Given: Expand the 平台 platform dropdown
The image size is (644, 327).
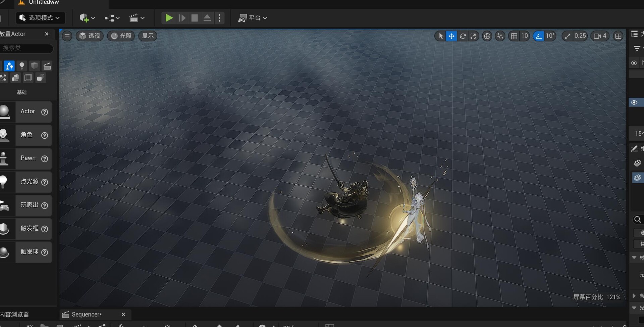Looking at the screenshot, I should point(253,18).
